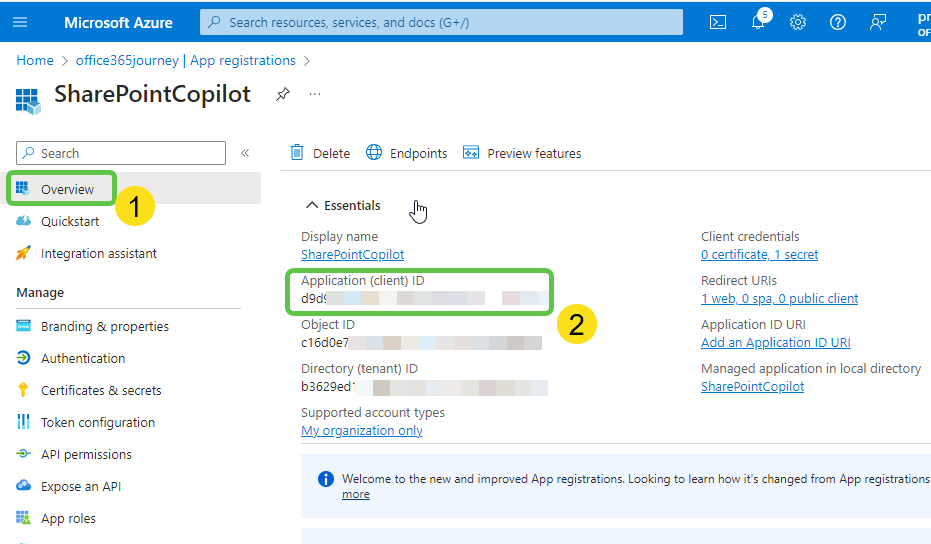Open the Feedback icon in the header
Screen dimensions: 931x544
click(x=878, y=22)
